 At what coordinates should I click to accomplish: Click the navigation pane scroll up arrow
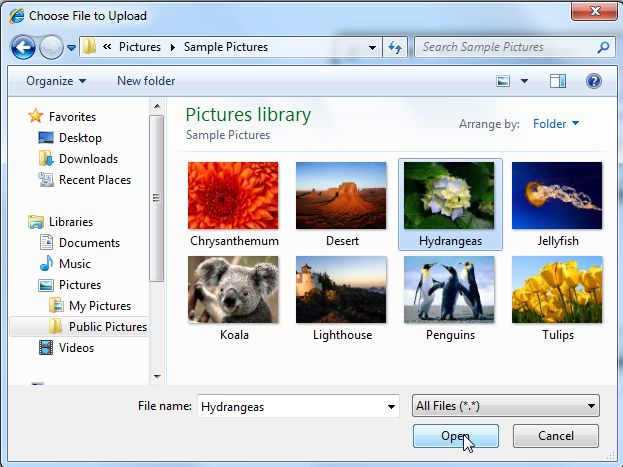click(x=157, y=106)
